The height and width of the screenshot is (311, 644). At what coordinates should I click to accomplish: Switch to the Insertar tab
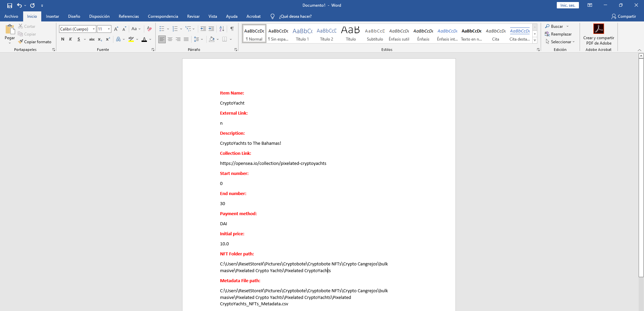(52, 16)
